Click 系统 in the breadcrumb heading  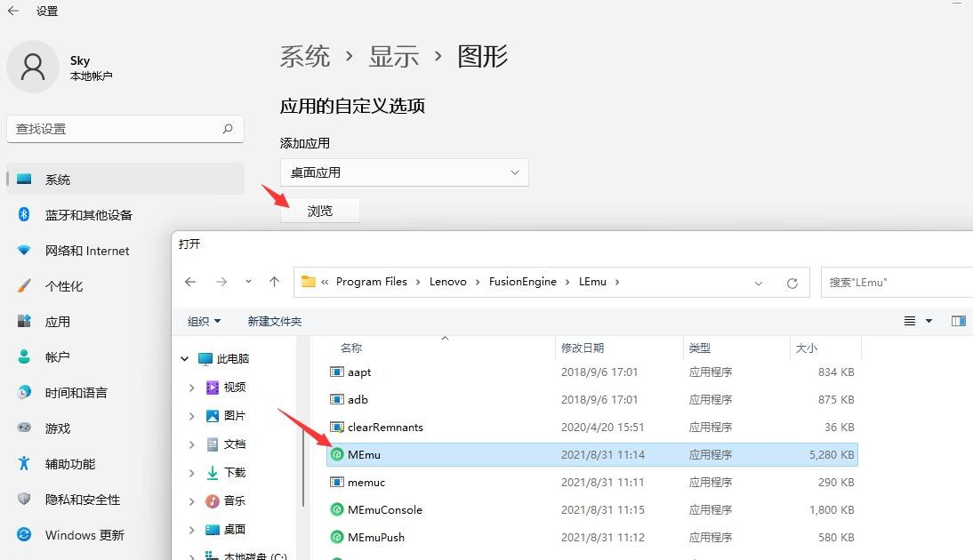coord(305,56)
